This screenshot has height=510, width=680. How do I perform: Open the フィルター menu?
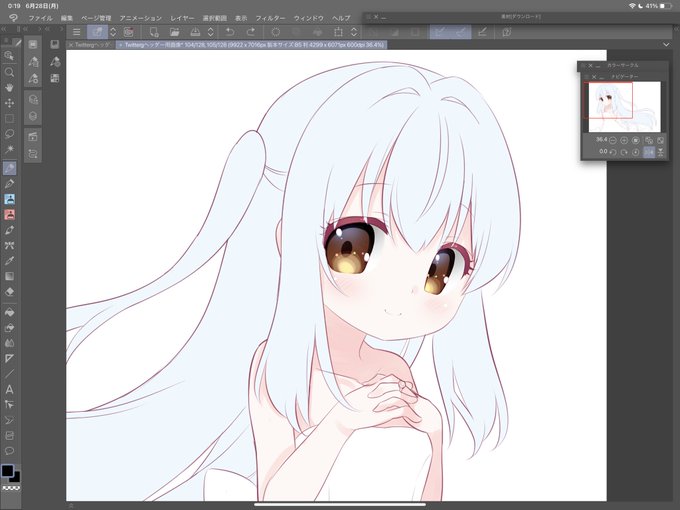tap(270, 18)
